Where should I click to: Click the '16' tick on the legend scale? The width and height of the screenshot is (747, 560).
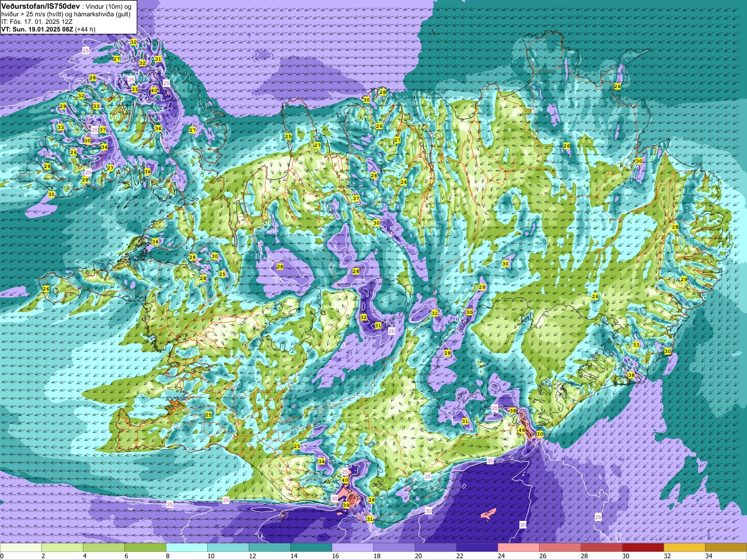[336, 556]
